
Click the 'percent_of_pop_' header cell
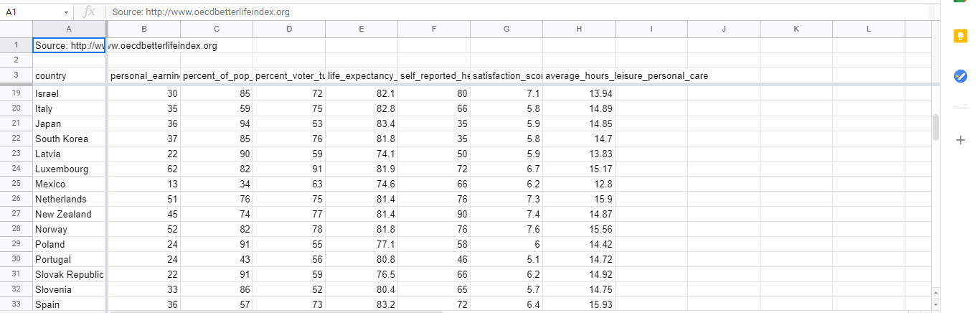tap(217, 75)
